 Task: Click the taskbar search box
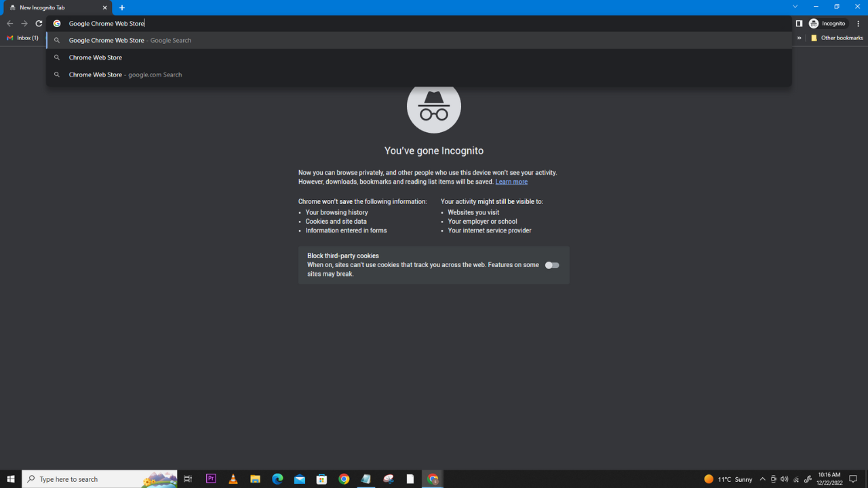point(100,479)
